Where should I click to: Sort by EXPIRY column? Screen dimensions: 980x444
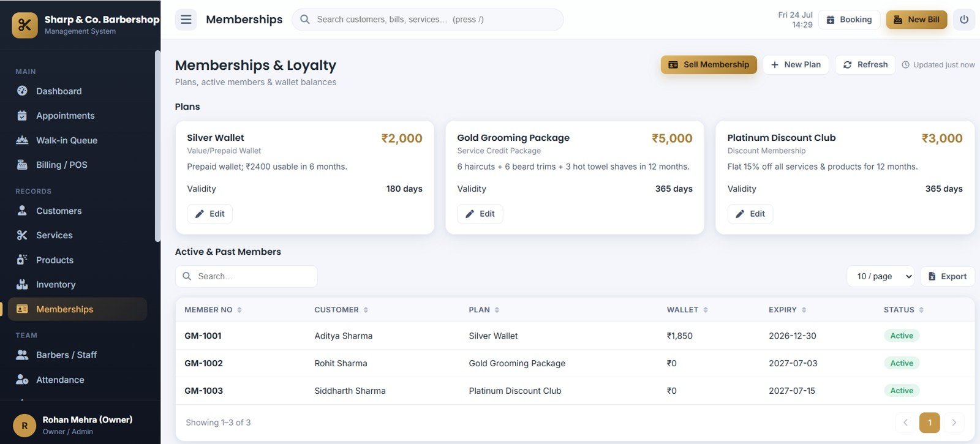pyautogui.click(x=788, y=310)
